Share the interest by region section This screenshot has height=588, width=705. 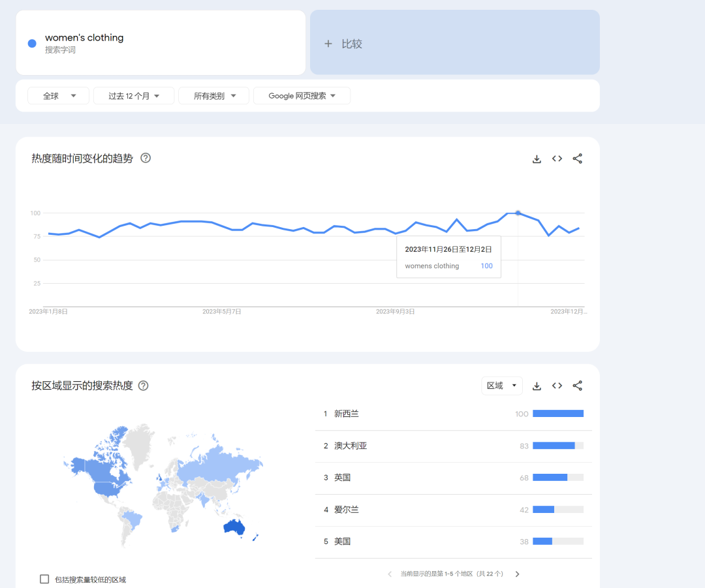click(x=577, y=386)
